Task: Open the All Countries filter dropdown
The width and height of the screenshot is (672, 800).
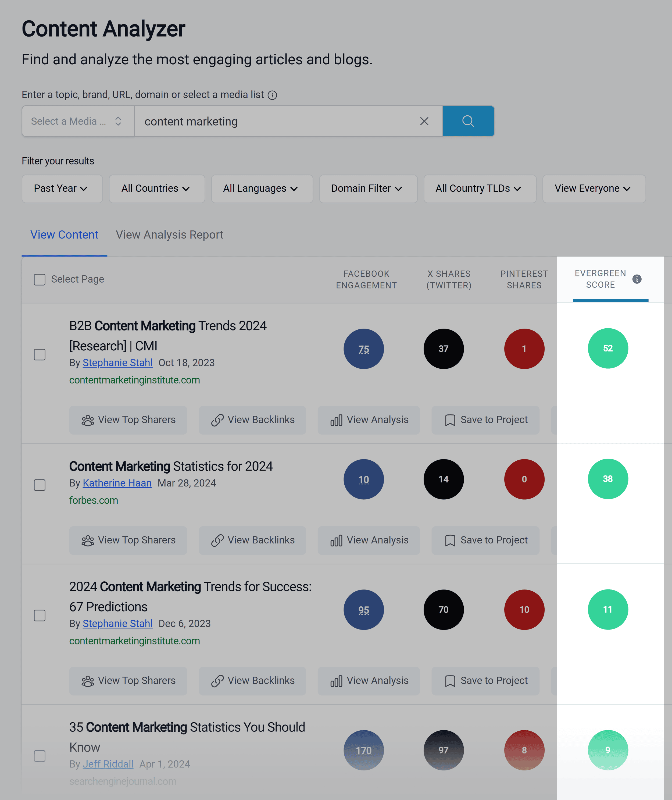Action: coord(154,189)
